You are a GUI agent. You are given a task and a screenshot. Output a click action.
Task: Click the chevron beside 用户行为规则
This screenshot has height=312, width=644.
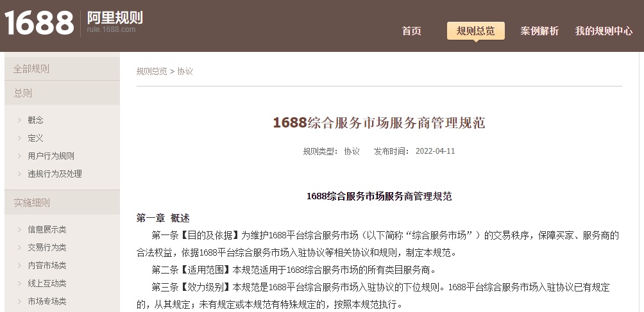(19, 156)
